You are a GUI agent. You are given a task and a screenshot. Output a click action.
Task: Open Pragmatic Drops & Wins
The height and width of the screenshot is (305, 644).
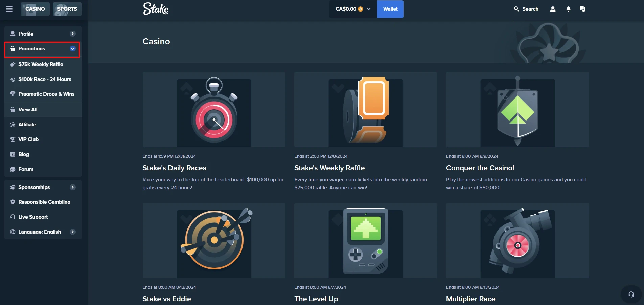click(x=43, y=94)
